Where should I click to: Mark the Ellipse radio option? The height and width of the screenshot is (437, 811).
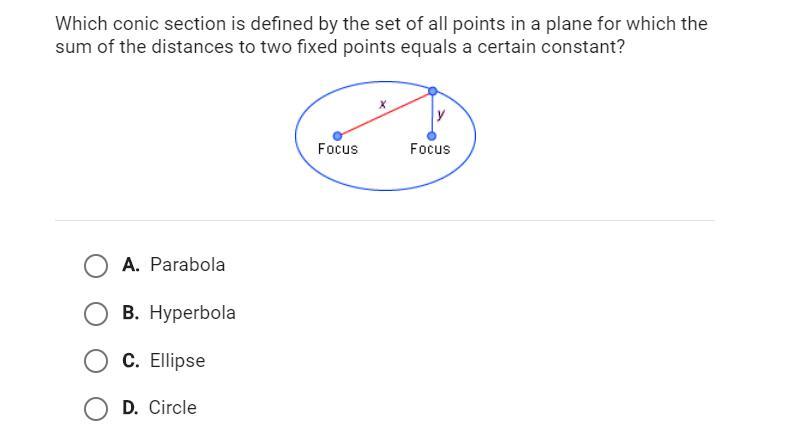[x=96, y=361]
